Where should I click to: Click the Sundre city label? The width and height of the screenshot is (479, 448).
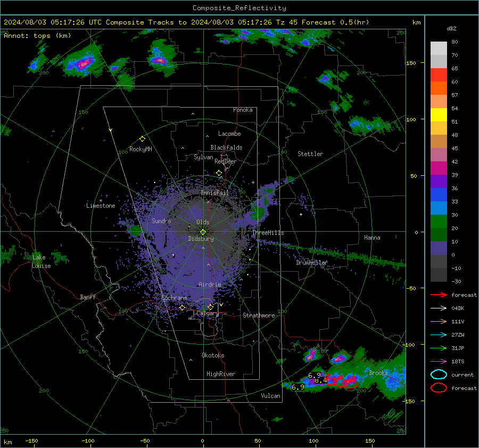[x=161, y=221]
